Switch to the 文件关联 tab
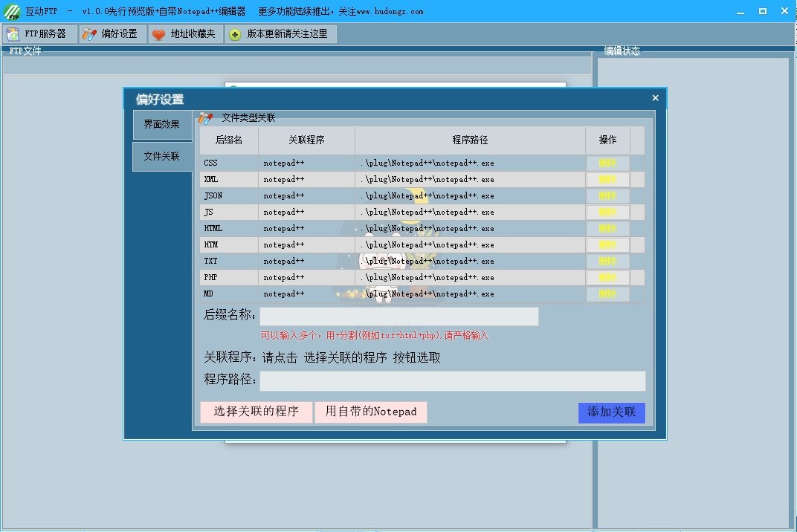Image resolution: width=797 pixels, height=532 pixels. click(161, 157)
